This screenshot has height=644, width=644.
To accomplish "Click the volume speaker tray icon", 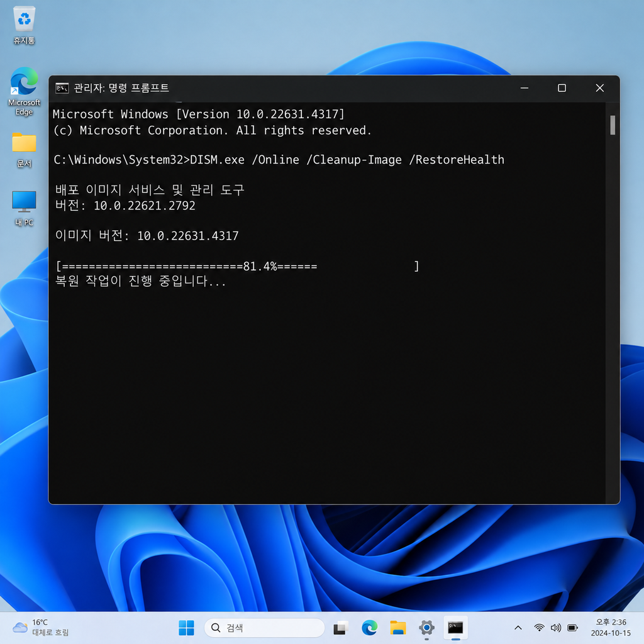I will (x=556, y=628).
